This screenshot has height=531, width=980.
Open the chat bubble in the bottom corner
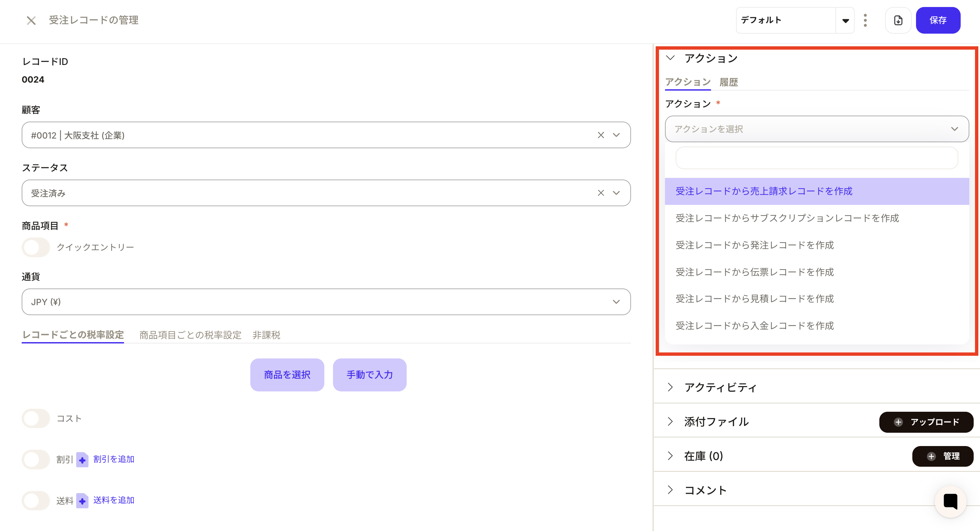950,501
